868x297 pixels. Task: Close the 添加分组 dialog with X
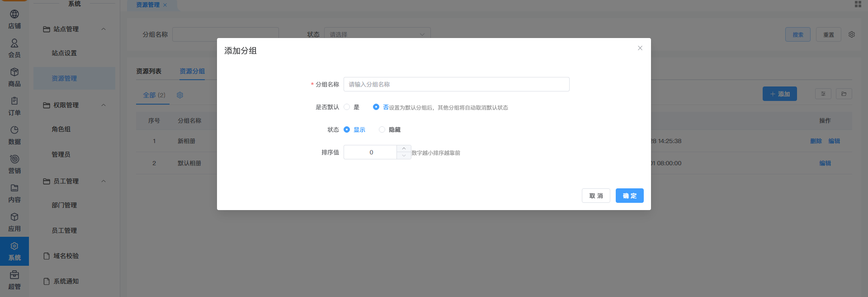click(640, 48)
